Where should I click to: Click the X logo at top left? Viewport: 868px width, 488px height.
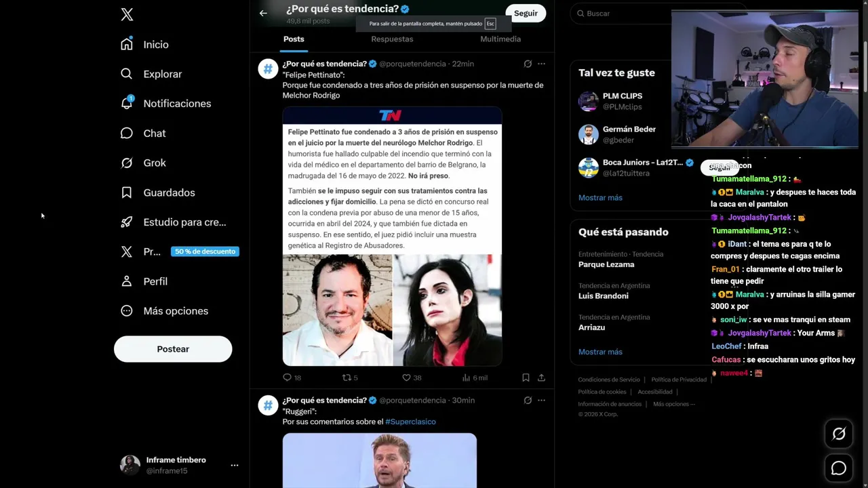(x=127, y=14)
